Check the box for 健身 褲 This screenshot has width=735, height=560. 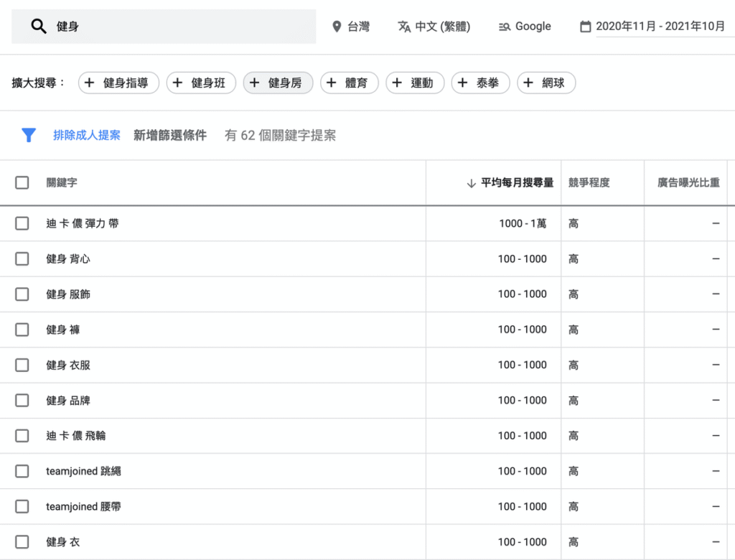click(x=22, y=330)
